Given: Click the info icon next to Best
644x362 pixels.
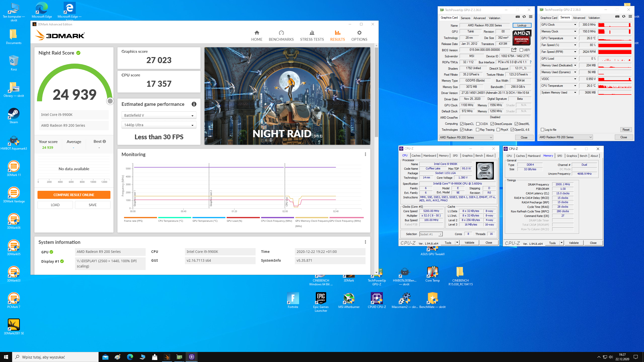Looking at the screenshot, I should click(104, 142).
